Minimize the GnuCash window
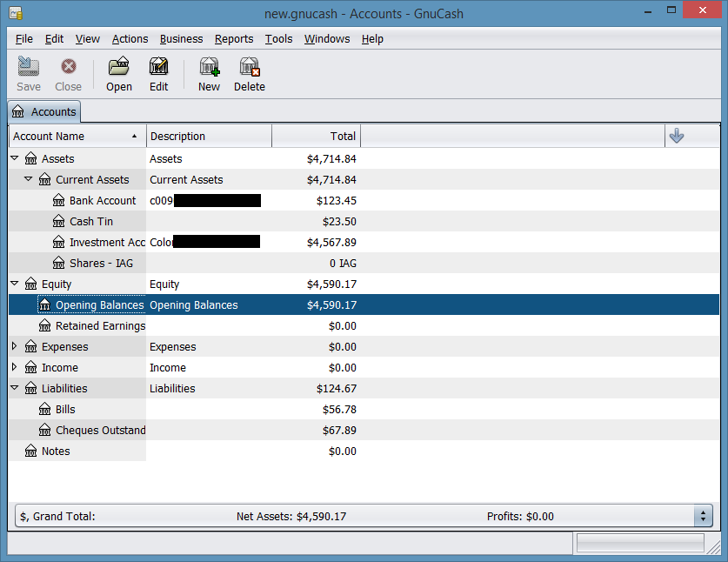The image size is (728, 562). pyautogui.click(x=648, y=11)
